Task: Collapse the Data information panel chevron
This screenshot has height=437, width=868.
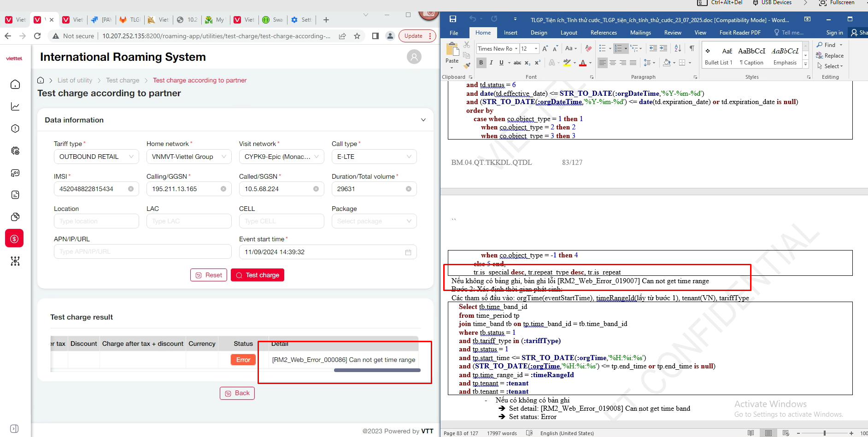Action: coord(423,120)
